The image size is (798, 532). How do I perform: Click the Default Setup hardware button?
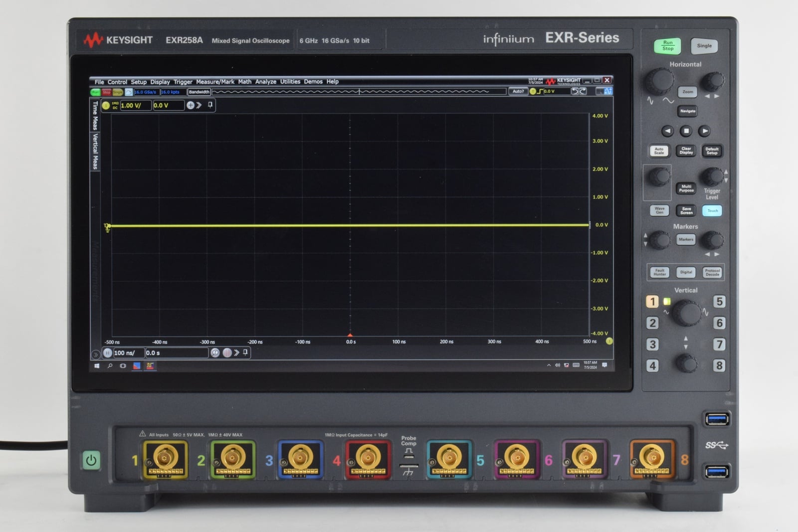[x=712, y=151]
